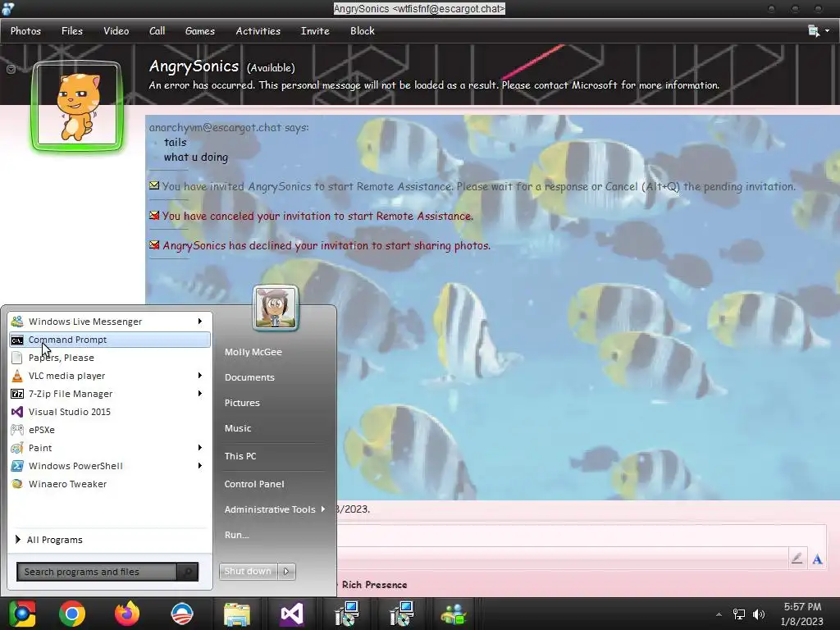Expand Windows Live Messenger submenu arrow
840x630 pixels.
[x=200, y=322]
